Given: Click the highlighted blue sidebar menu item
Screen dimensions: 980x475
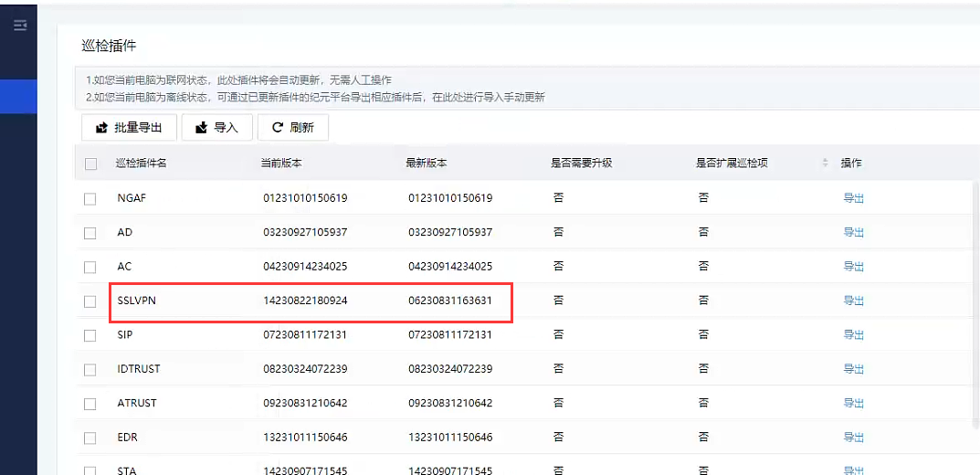Looking at the screenshot, I should point(18,96).
